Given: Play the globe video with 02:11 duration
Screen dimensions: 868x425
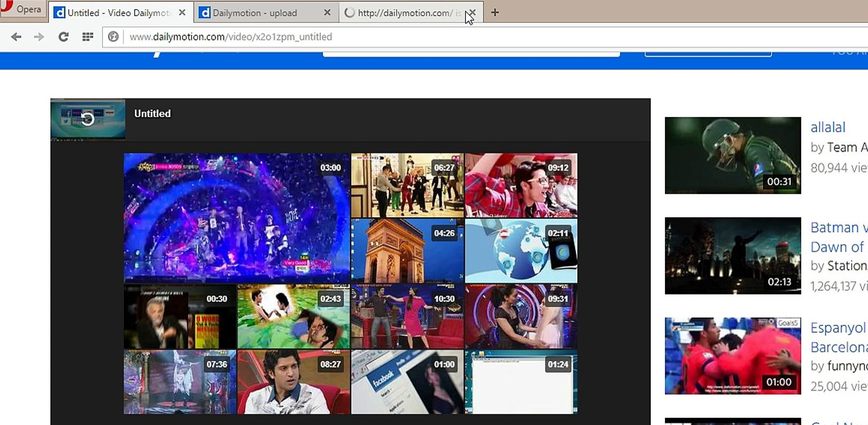Looking at the screenshot, I should [x=521, y=251].
